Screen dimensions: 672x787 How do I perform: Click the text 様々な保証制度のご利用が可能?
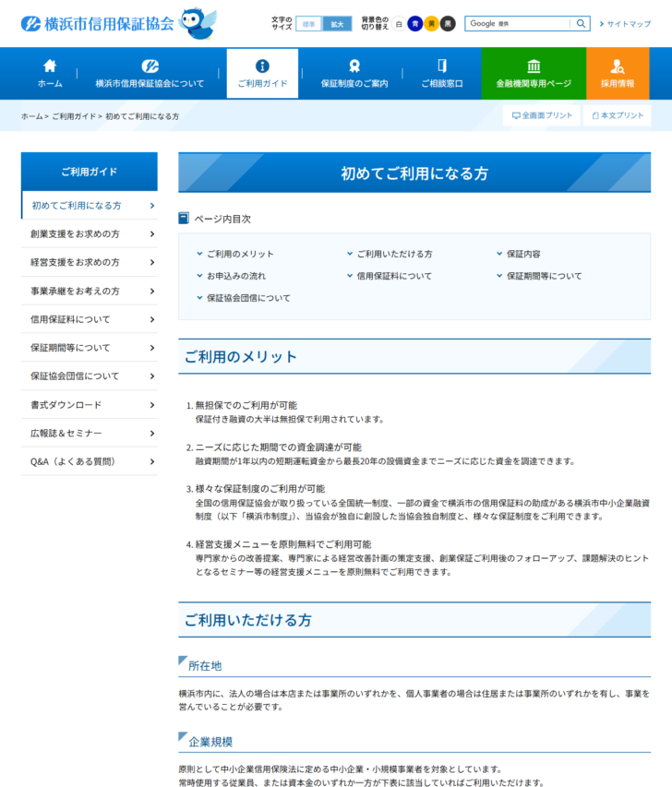260,489
